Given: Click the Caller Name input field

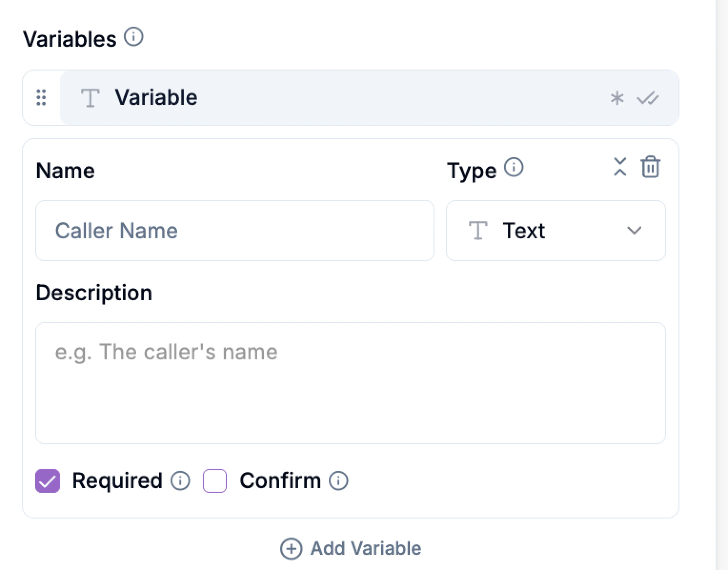Looking at the screenshot, I should 235,231.
